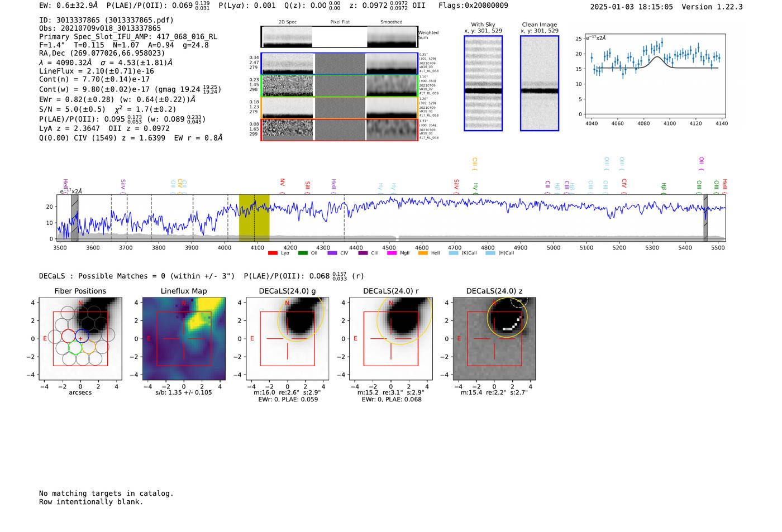The width and height of the screenshot is (782, 532).
Task: Click the red NV line label
Action: click(x=283, y=185)
